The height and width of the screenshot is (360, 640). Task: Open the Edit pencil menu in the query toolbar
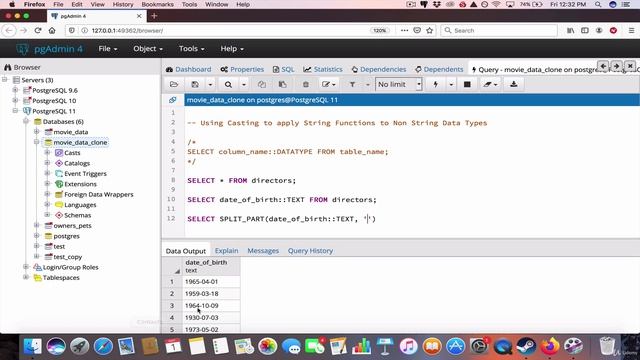[329, 84]
